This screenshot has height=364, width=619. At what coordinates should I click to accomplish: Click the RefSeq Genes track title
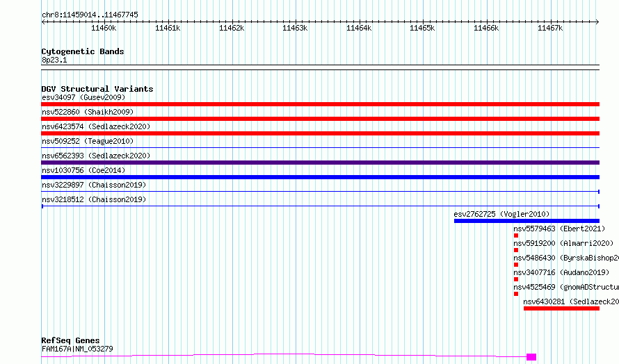tap(71, 340)
